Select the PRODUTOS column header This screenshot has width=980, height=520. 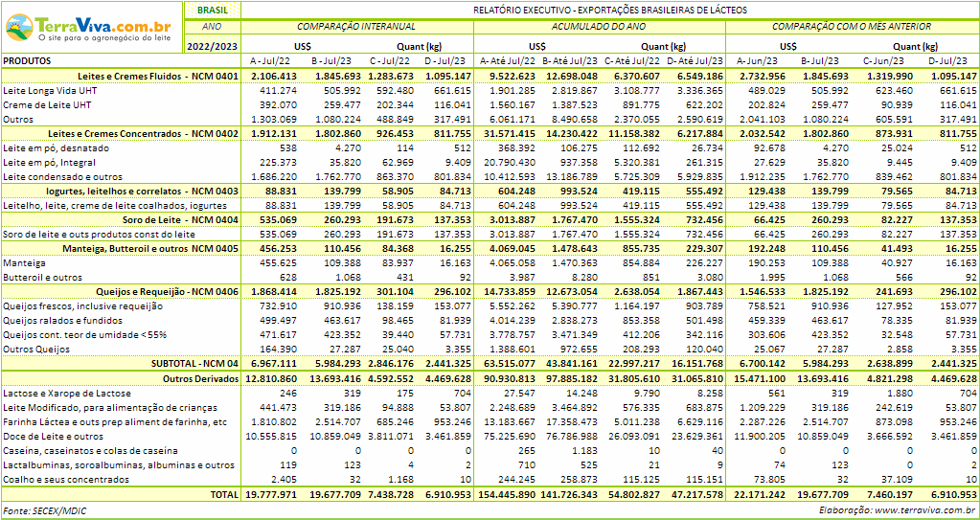tap(29, 60)
